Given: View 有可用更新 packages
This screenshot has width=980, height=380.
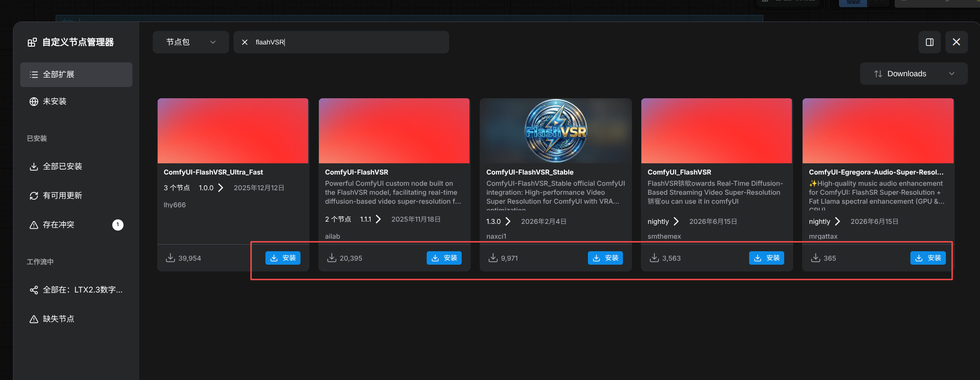Looking at the screenshot, I should point(76,196).
